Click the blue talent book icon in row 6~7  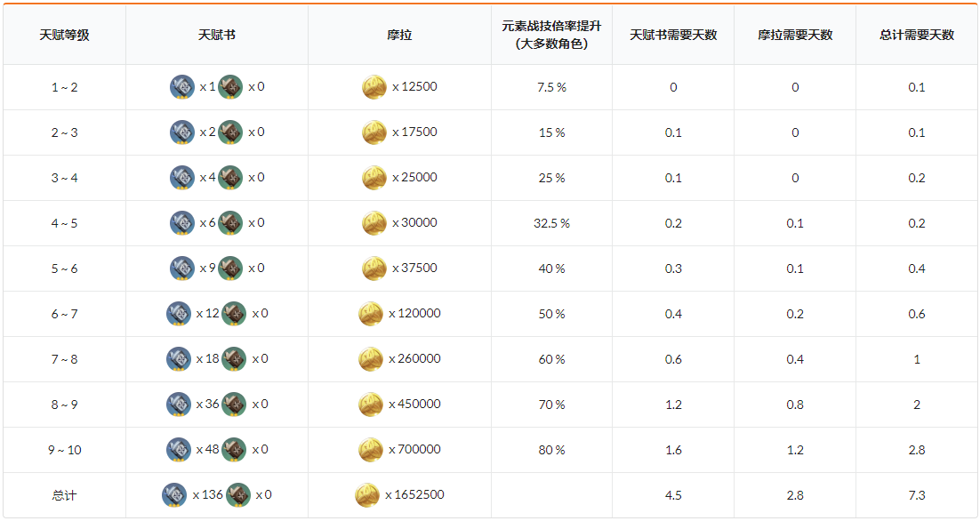coord(179,314)
